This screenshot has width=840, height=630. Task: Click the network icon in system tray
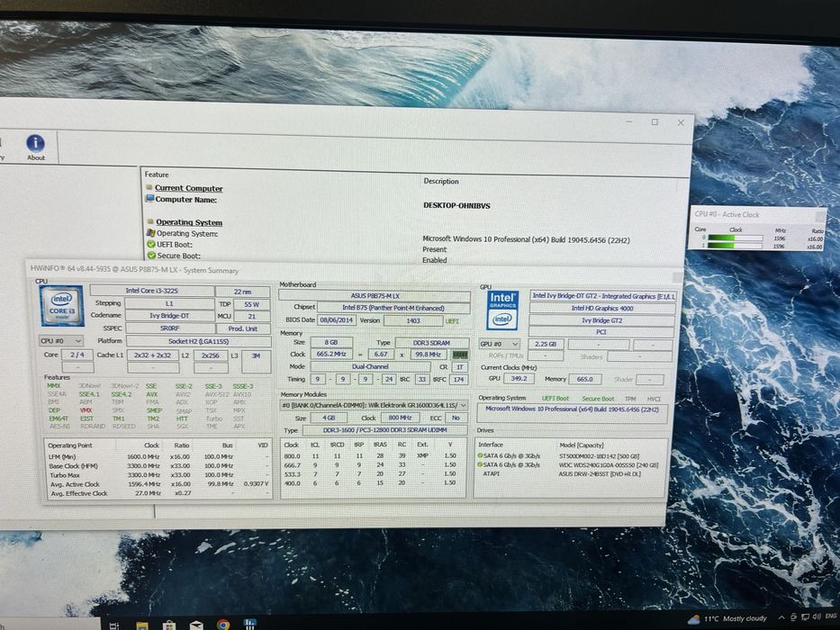click(804, 617)
